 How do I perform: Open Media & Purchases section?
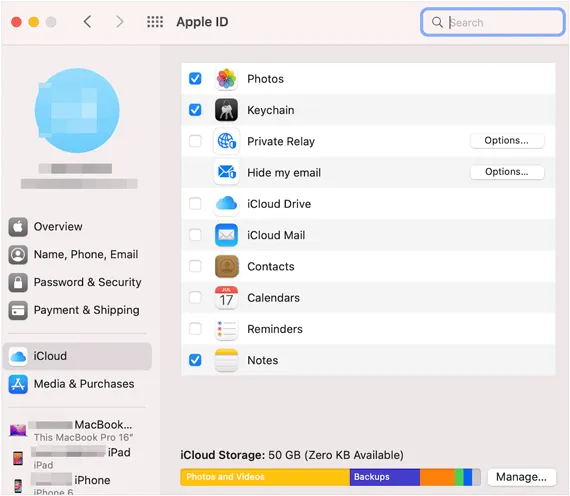point(77,384)
